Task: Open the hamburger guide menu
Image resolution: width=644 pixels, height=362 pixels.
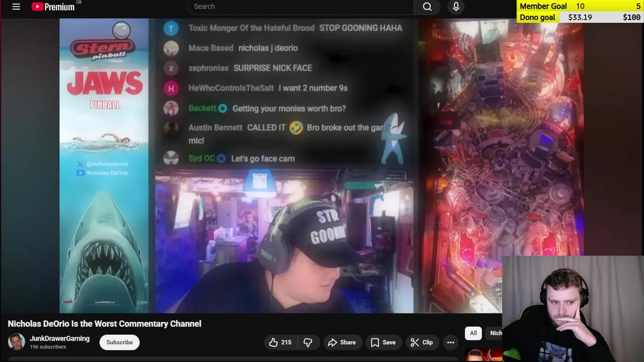Action: point(16,7)
